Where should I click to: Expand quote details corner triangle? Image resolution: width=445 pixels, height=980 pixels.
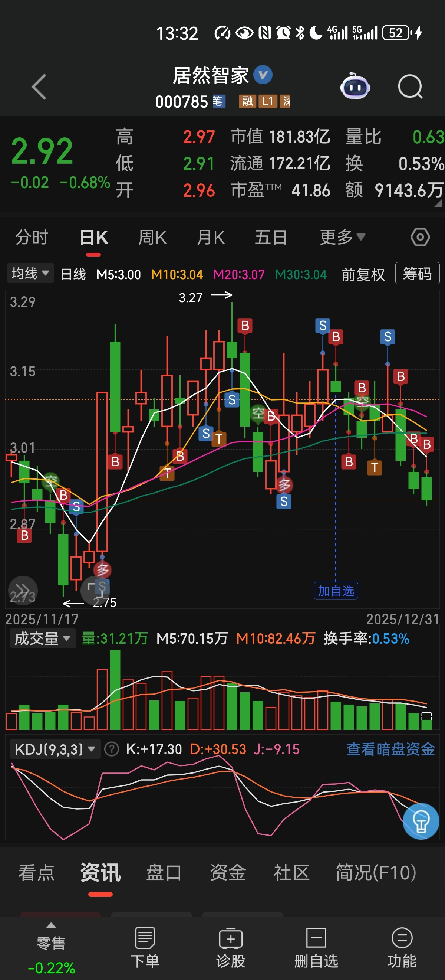[438, 203]
